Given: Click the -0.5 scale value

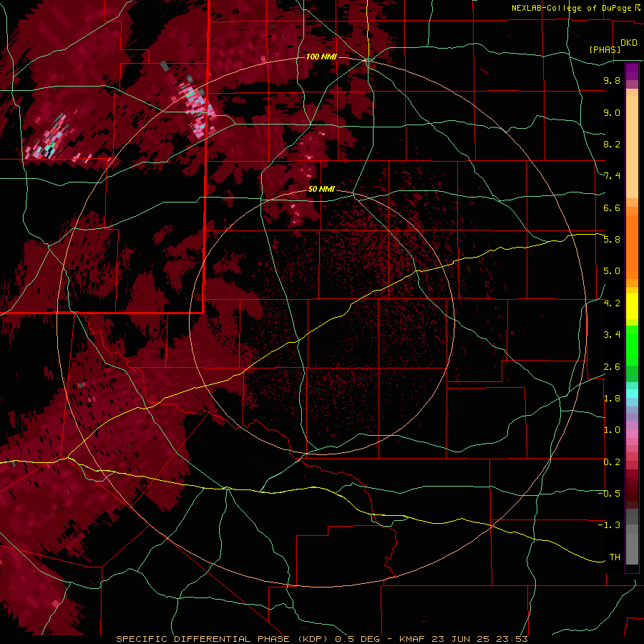Looking at the screenshot, I should [609, 494].
